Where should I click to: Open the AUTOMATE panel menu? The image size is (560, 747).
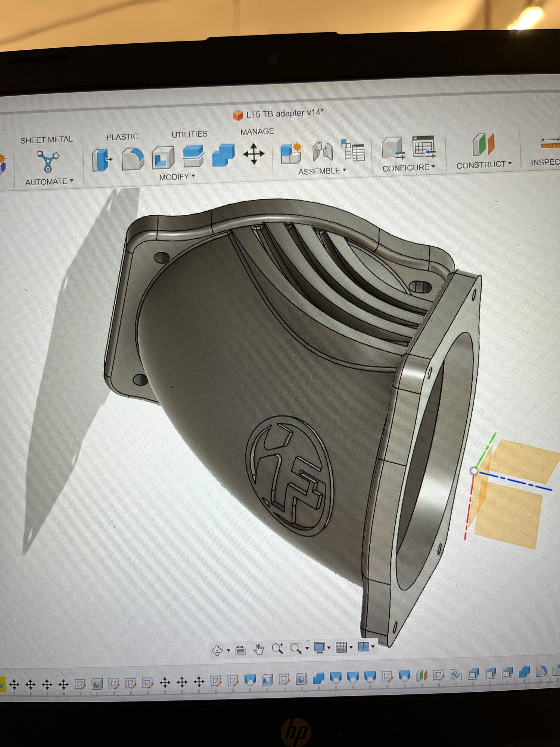click(x=49, y=182)
